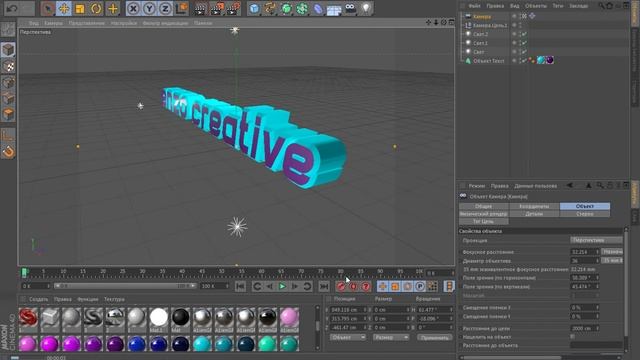Click the yellow plus recent tool icon

113,9
